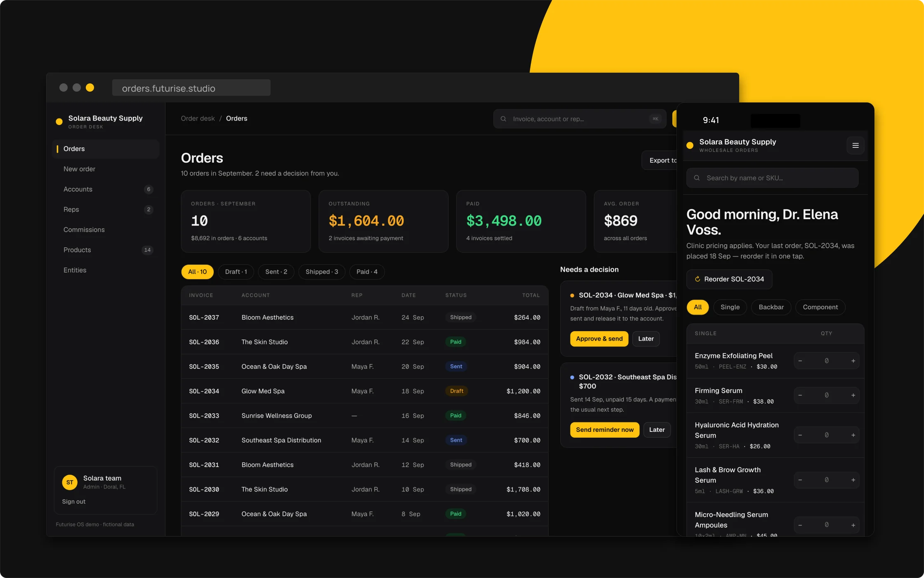Click the ST avatar for Solara team

70,482
